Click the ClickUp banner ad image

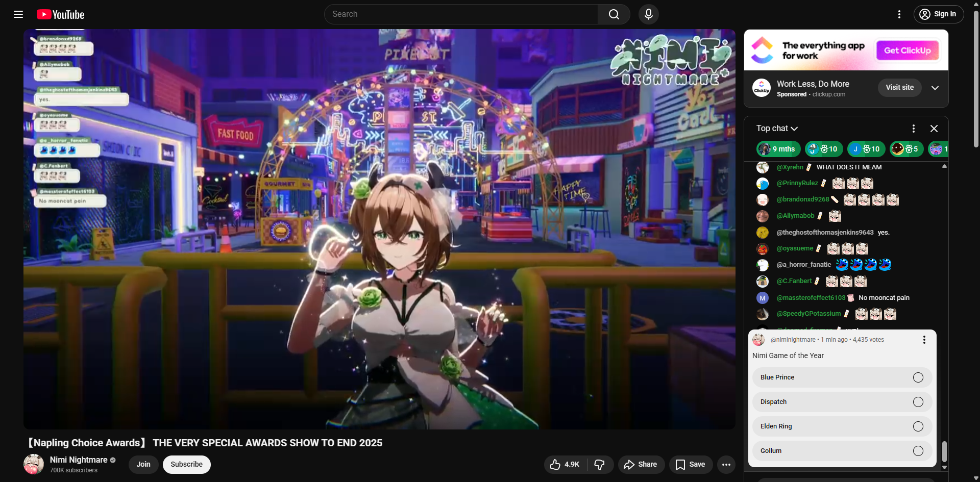coord(846,50)
